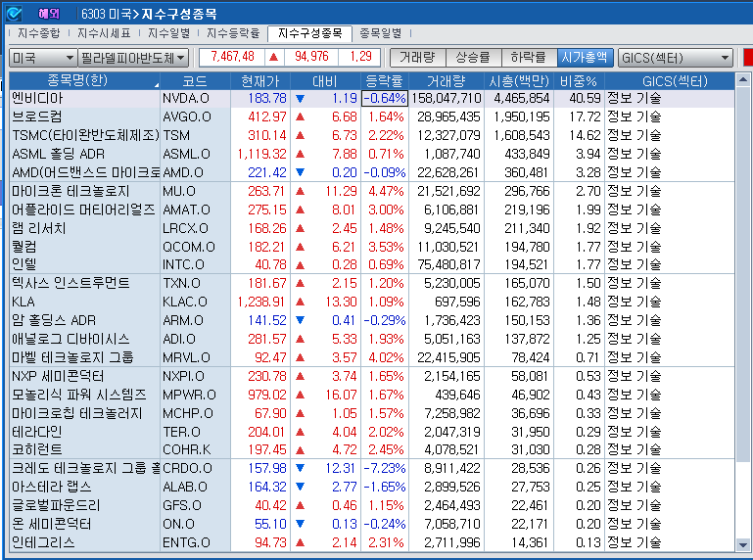Select the 텍사스 인스트루먼트 row
Image resolution: width=753 pixels, height=560 pixels.
coord(372,283)
